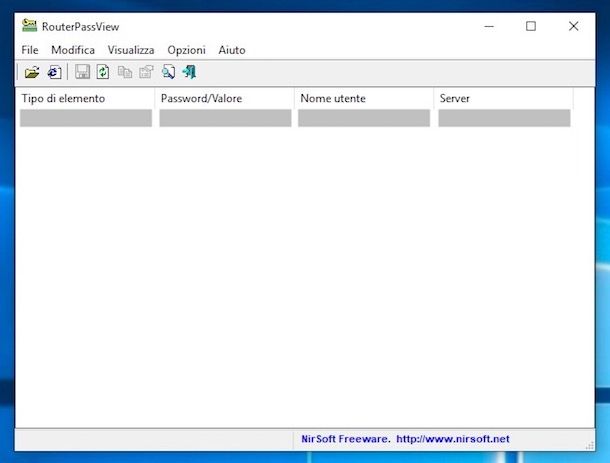Select the redacted cell under Nome utente
Viewport: 610px width, 463px height.
(364, 118)
